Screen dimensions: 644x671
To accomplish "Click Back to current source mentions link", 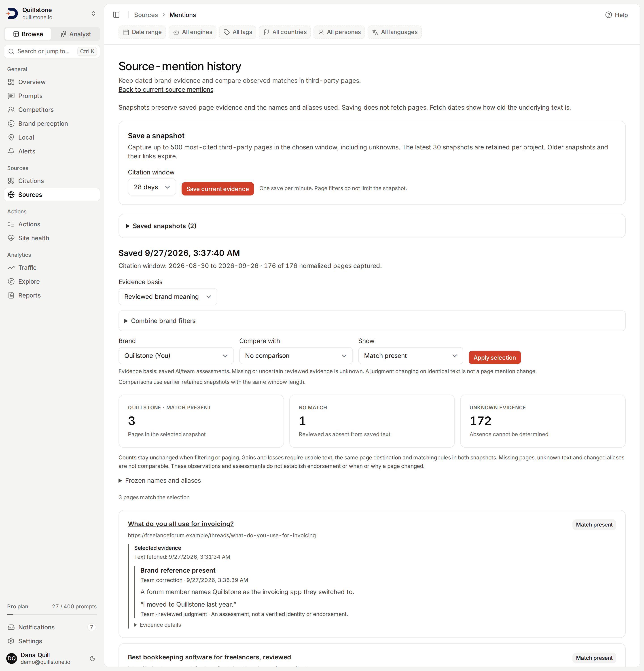I will (166, 90).
